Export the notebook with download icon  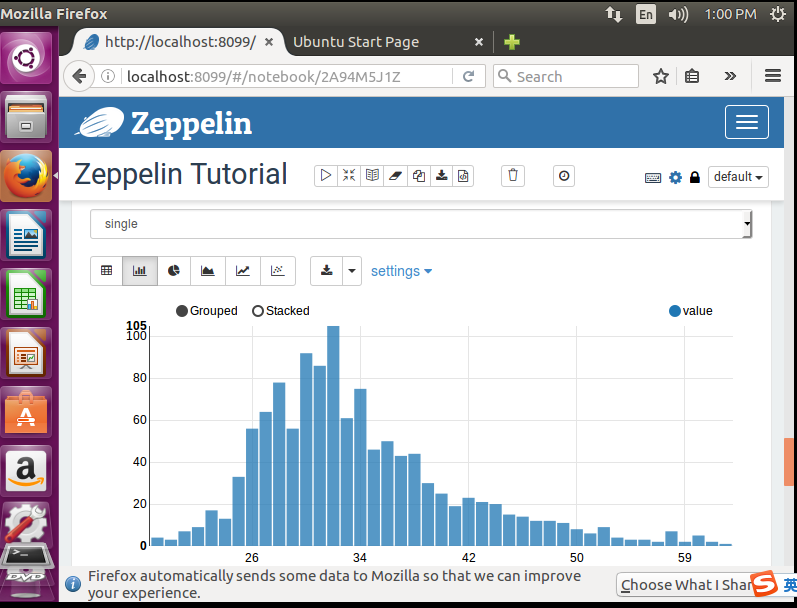442,176
